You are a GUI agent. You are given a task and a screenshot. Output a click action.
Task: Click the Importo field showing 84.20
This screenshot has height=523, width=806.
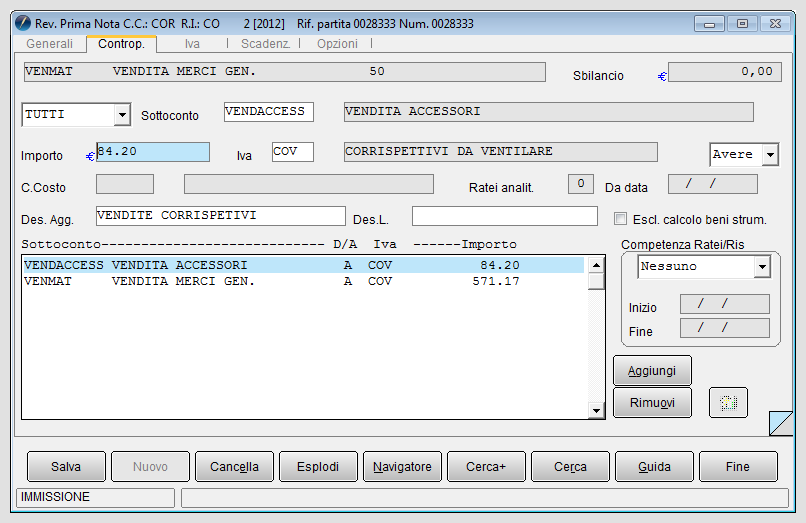coord(153,152)
